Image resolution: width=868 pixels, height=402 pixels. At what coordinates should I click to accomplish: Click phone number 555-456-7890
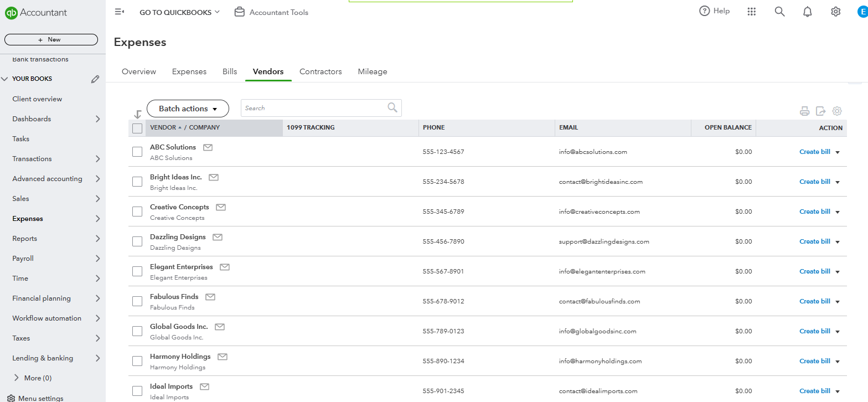tap(443, 241)
